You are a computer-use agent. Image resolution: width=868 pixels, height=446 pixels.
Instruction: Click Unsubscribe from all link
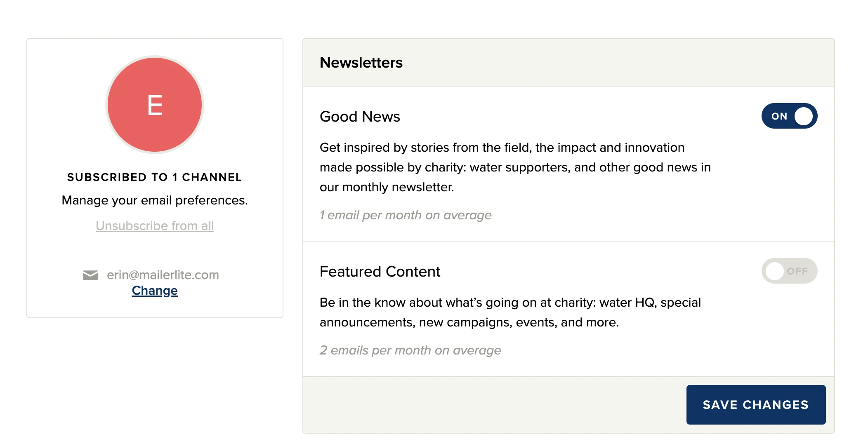(155, 226)
